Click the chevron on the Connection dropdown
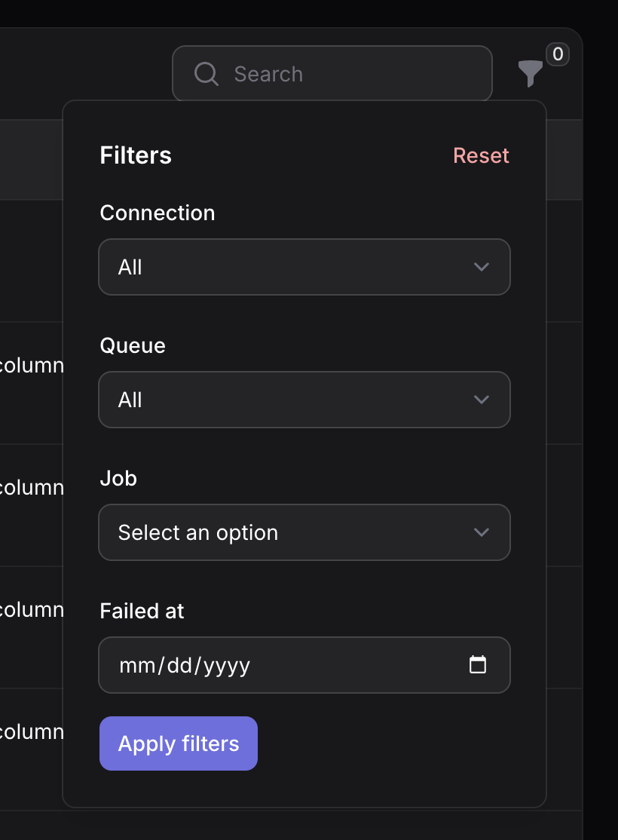The height and width of the screenshot is (840, 618). tap(482, 267)
